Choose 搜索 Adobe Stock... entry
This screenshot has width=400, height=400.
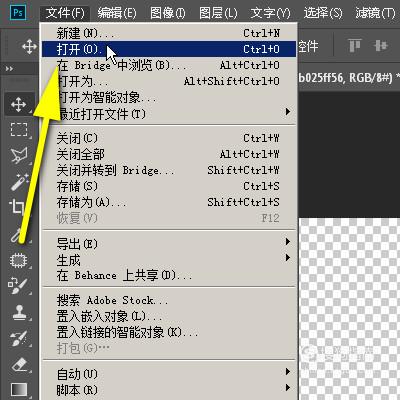[169, 300]
